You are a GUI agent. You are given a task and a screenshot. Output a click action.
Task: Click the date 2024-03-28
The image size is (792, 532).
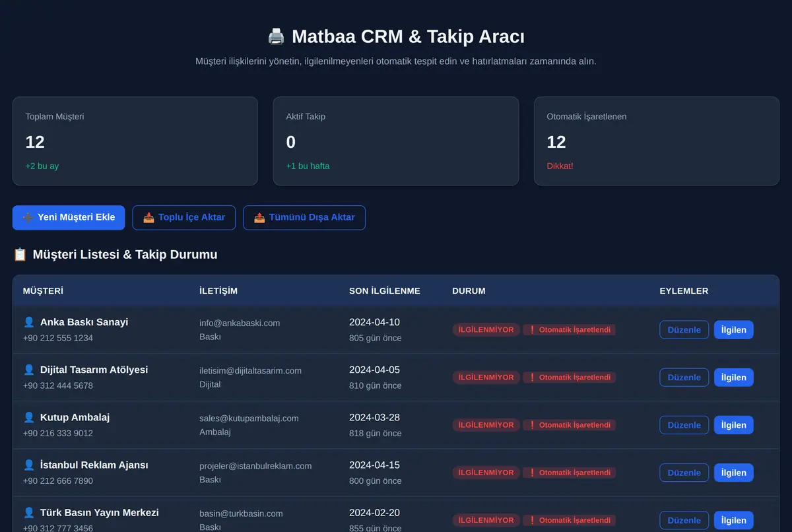pos(374,417)
